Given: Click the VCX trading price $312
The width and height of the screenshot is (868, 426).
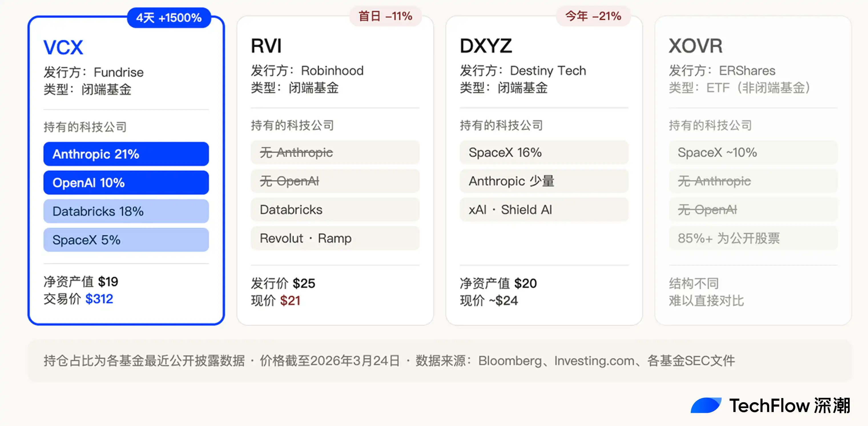Looking at the screenshot, I should point(99,299).
